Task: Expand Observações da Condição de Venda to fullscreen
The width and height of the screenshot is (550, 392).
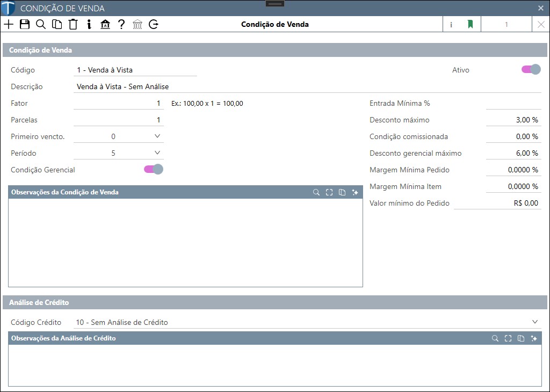Action: point(329,192)
